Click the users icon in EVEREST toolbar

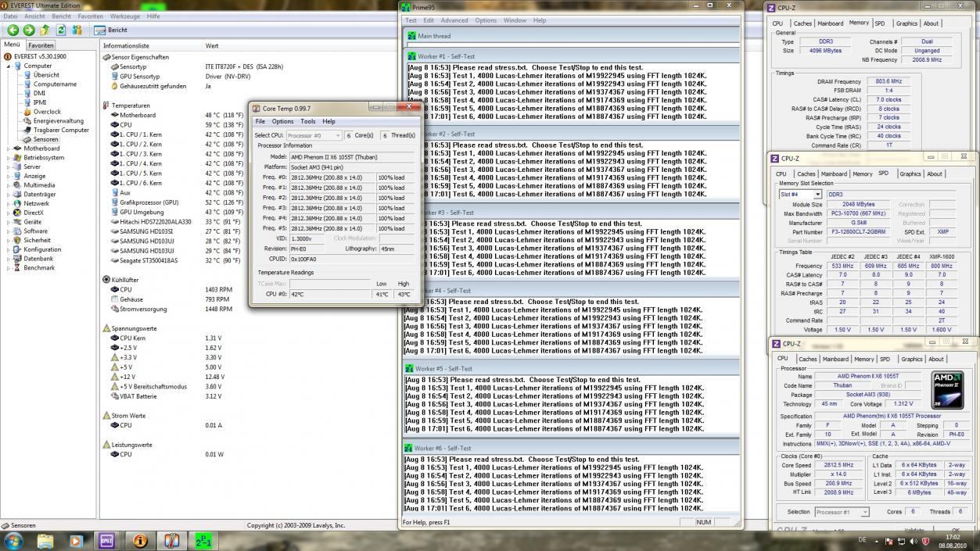tap(77, 30)
